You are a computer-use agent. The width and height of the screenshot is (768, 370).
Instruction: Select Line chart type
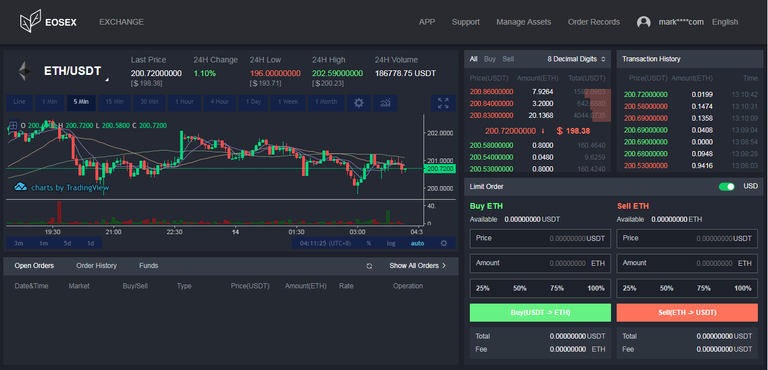[20, 102]
